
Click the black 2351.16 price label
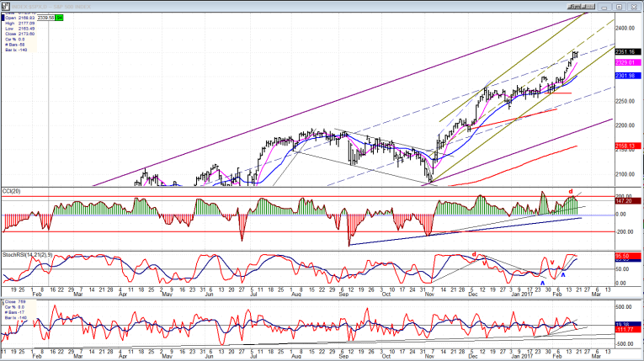(627, 52)
